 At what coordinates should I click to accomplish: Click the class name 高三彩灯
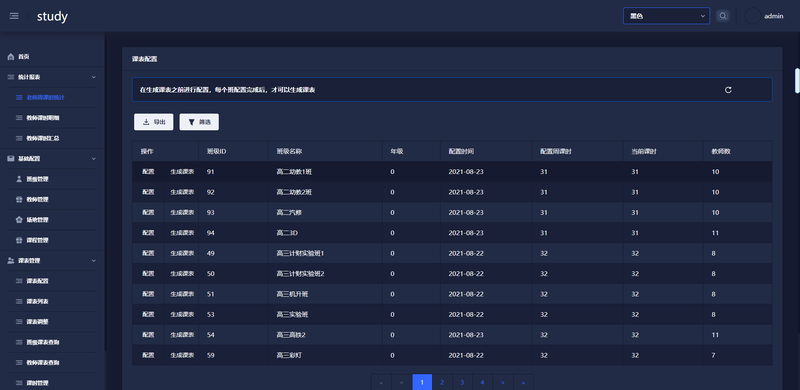289,355
